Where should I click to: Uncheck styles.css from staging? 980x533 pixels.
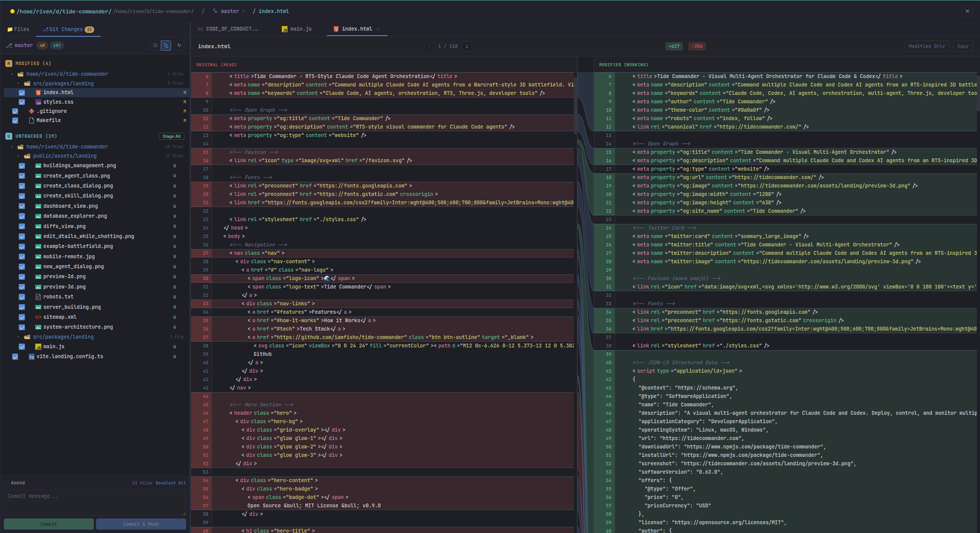[22, 102]
